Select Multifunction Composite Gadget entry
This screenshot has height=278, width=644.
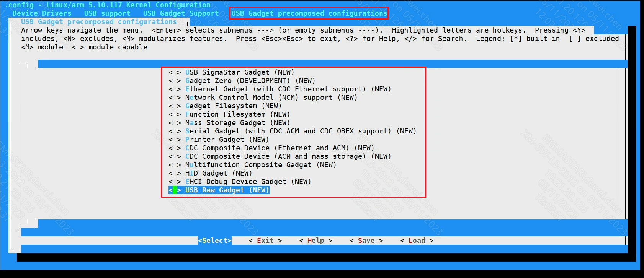[x=252, y=165]
